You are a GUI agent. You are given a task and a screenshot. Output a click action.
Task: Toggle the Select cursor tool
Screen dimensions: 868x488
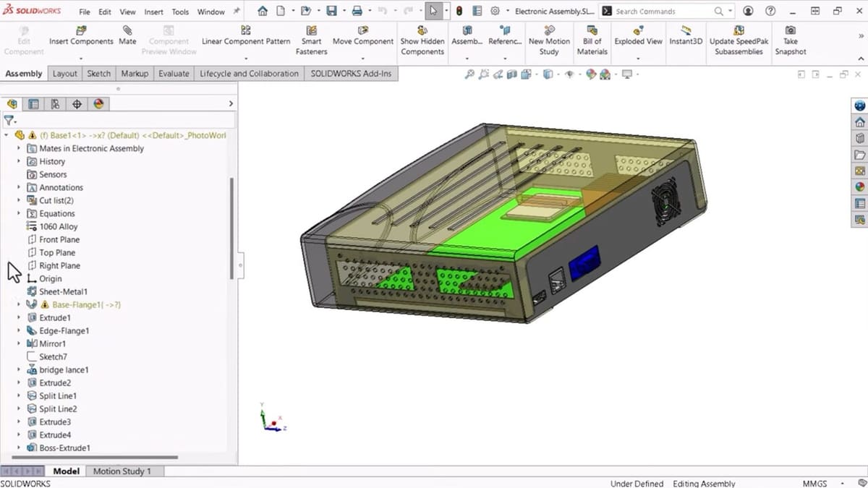(x=433, y=11)
